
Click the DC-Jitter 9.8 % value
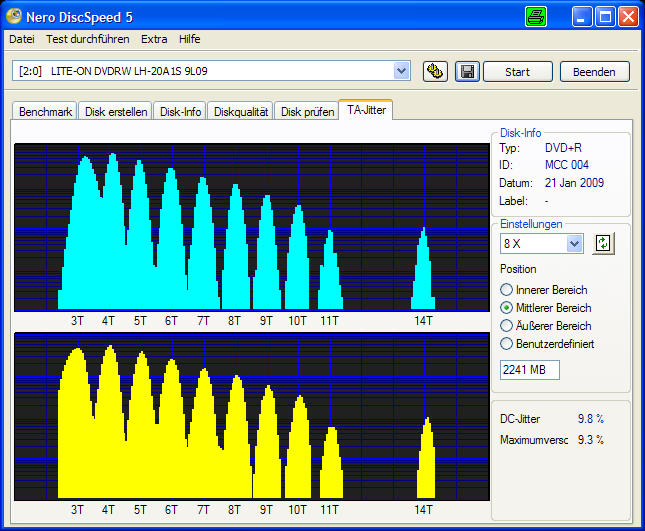(590, 419)
